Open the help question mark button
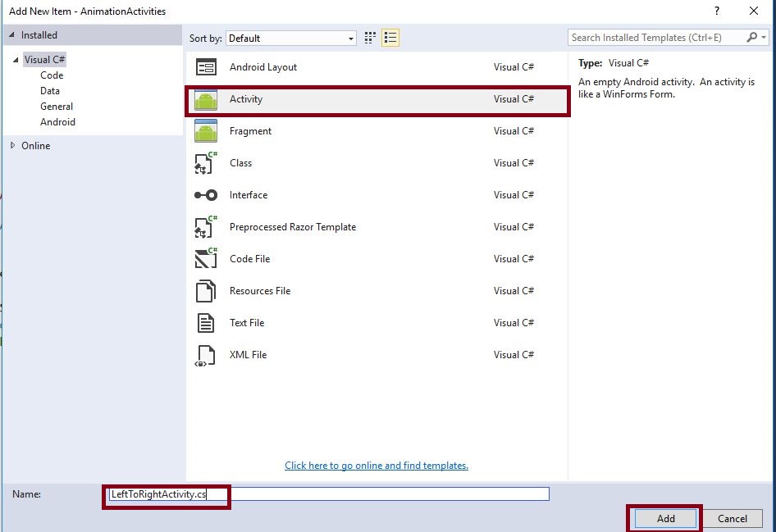 (717, 11)
